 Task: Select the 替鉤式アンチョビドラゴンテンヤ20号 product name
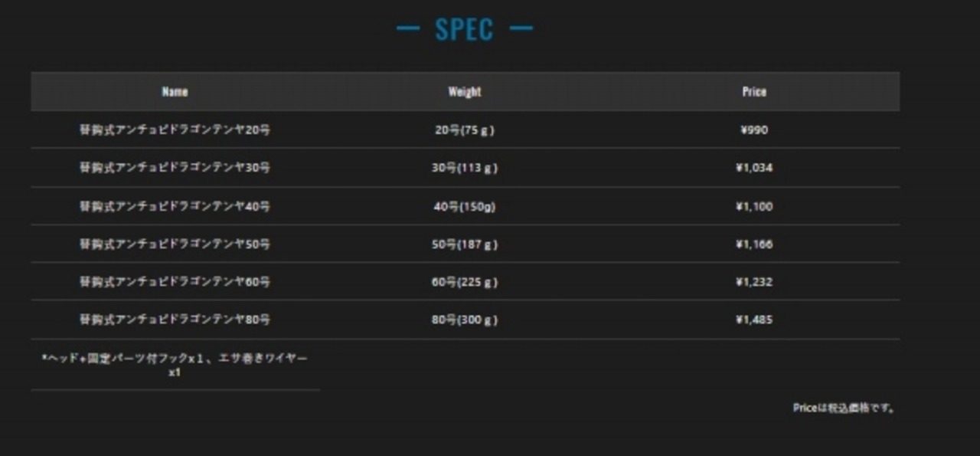(175, 130)
